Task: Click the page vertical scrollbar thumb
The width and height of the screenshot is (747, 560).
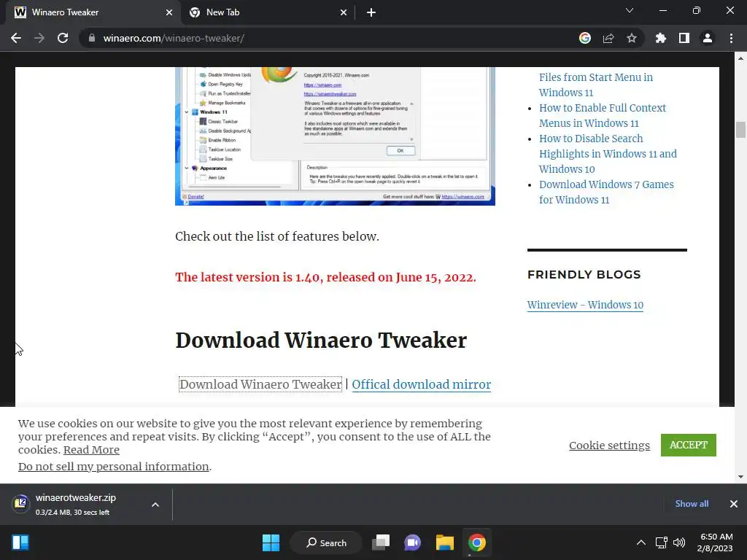Action: point(740,130)
